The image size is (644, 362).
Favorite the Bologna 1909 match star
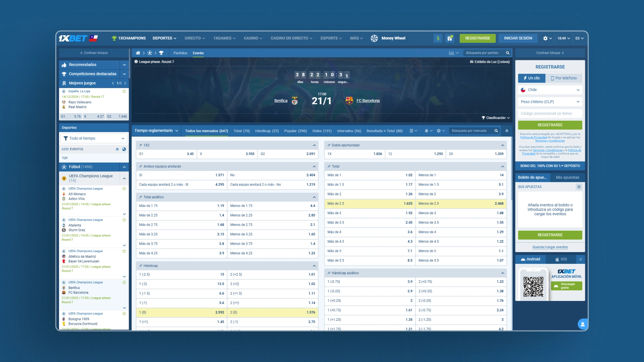(x=124, y=314)
